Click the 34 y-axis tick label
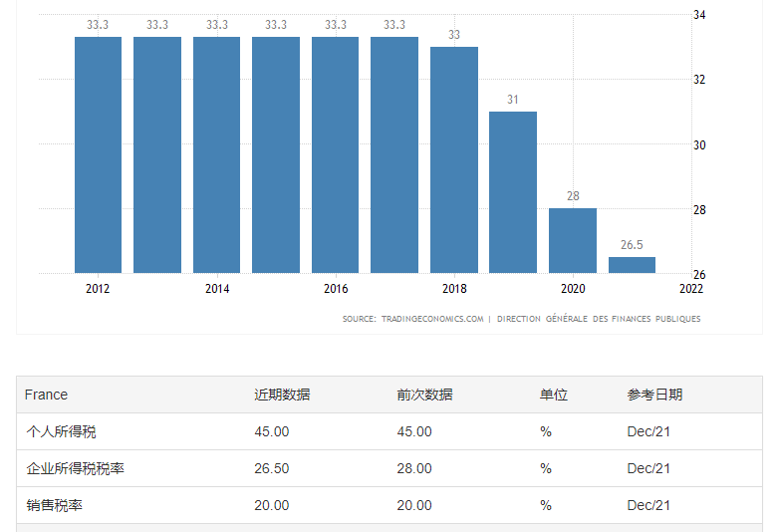The height and width of the screenshot is (532, 775). tap(699, 15)
